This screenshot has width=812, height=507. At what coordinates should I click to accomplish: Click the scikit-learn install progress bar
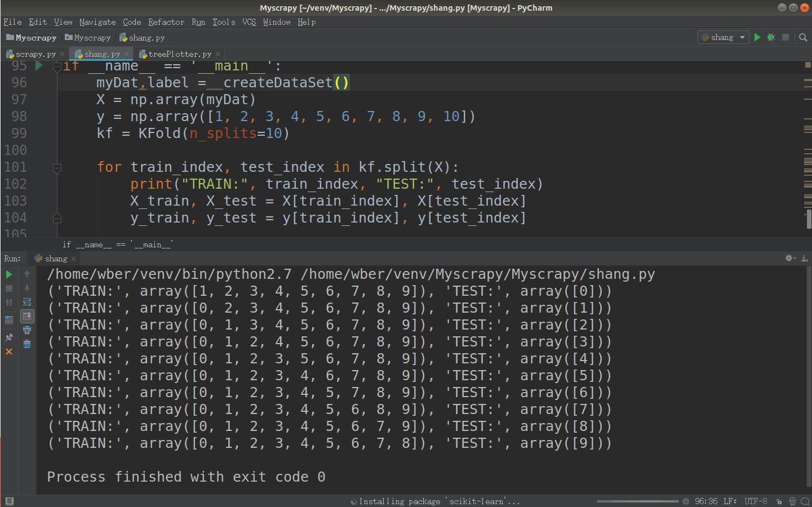(x=637, y=501)
